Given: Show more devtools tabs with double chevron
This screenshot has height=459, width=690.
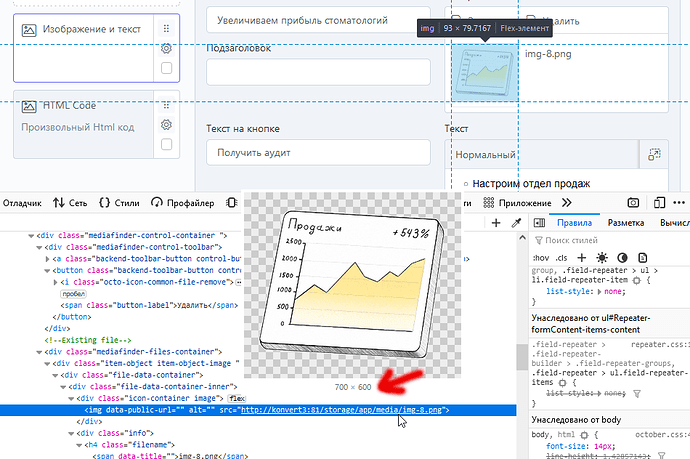Looking at the screenshot, I should (566, 203).
